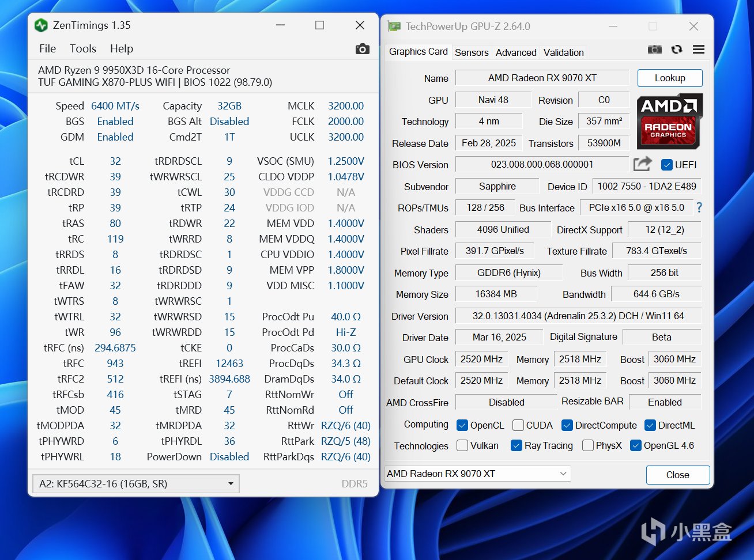
Task: Switch to the Advanced tab in GPU-Z
Action: 516,52
